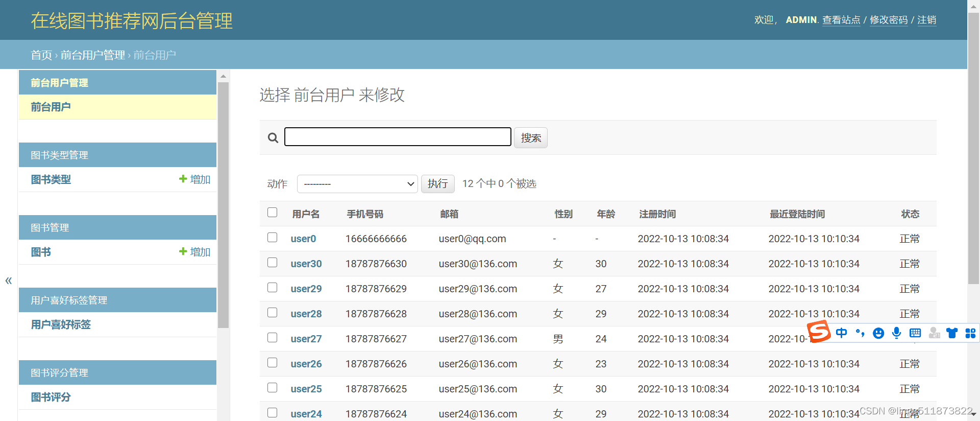980x421 pixels.
Task: Click the page's main vertical scrollbar
Action: pos(973,148)
